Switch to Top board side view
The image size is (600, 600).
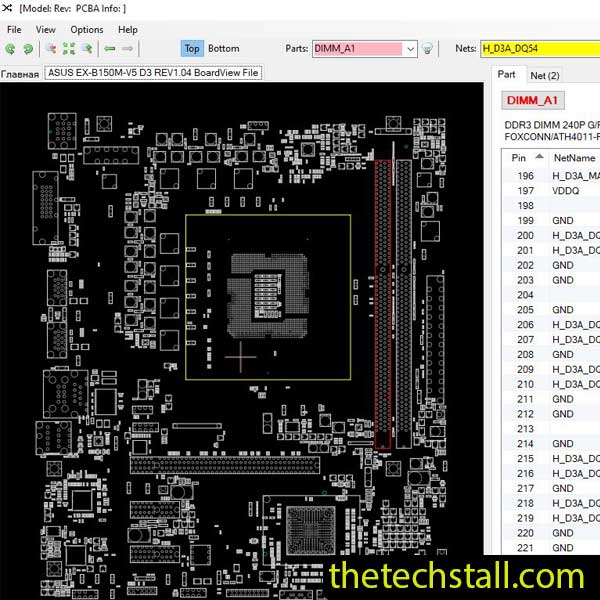(x=192, y=48)
